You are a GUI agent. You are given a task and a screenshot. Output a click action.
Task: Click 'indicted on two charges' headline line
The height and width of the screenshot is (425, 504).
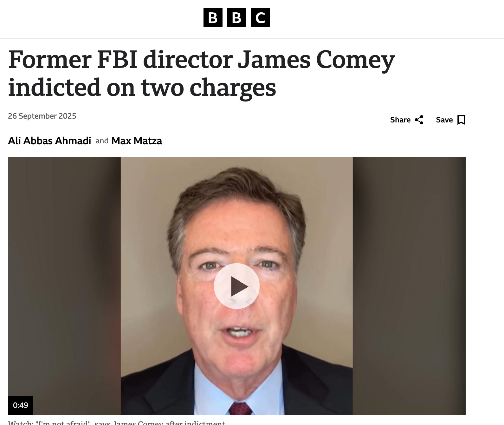pyautogui.click(x=142, y=88)
